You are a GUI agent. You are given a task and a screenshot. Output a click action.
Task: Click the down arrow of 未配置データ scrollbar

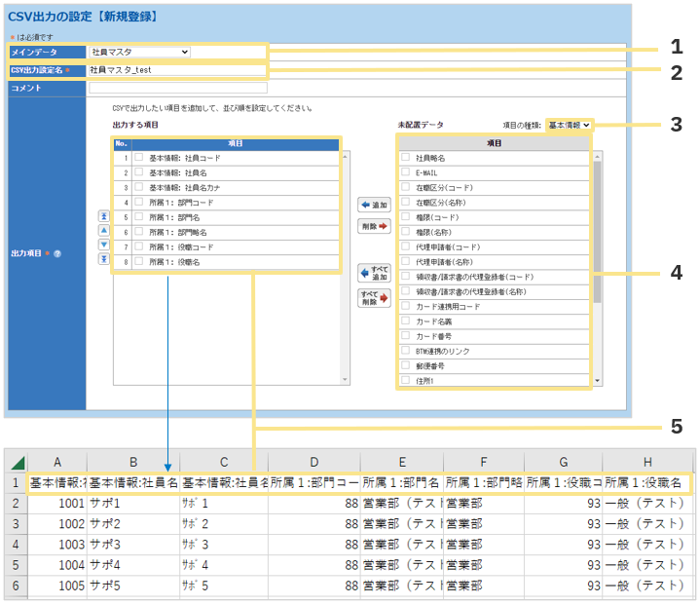click(598, 382)
